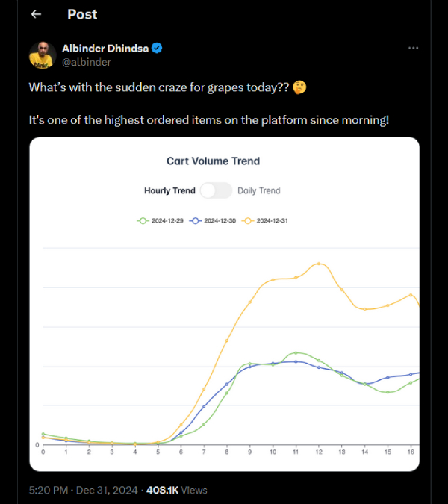Click the Cart Volume Trend chart title
This screenshot has width=448, height=504.
click(x=213, y=161)
